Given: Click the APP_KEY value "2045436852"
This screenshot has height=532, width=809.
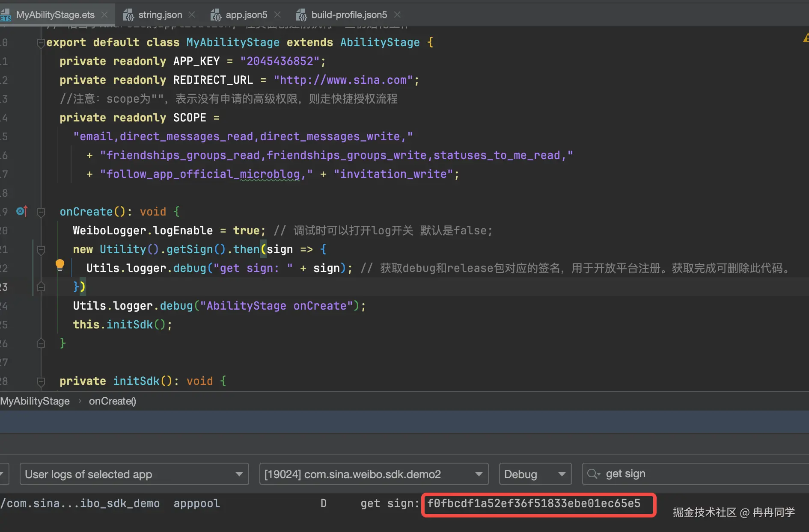Looking at the screenshot, I should tap(280, 61).
